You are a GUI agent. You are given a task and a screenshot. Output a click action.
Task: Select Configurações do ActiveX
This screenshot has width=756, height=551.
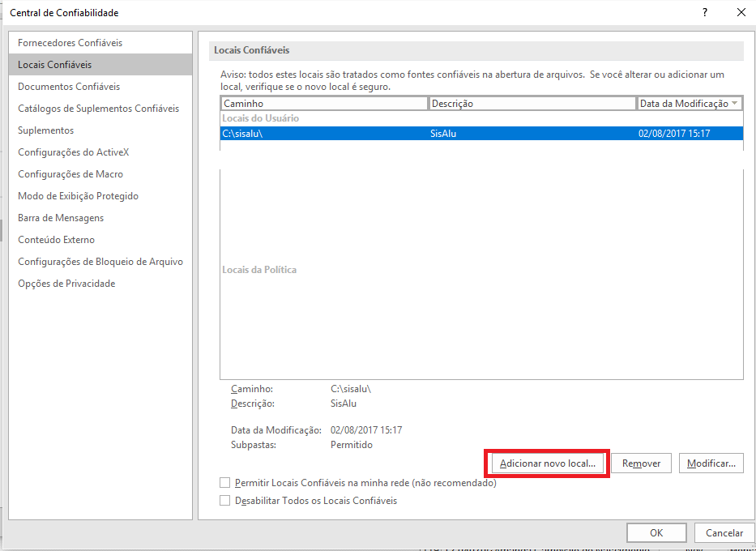tap(100, 152)
